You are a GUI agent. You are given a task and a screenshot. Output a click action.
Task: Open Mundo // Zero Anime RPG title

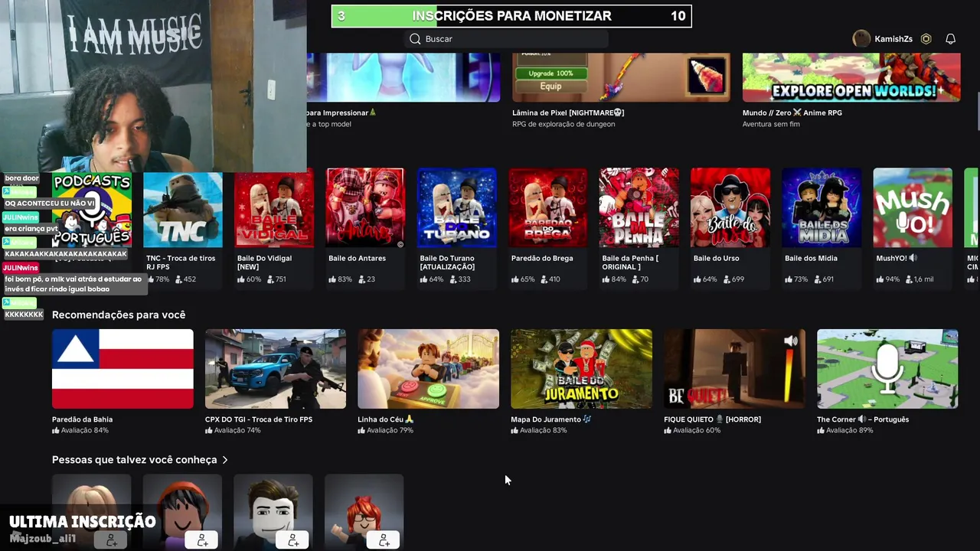coord(792,112)
